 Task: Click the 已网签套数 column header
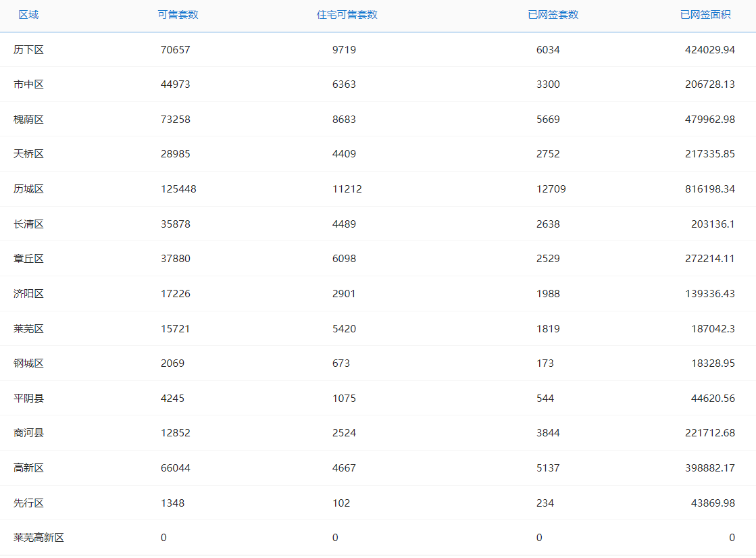pos(553,15)
